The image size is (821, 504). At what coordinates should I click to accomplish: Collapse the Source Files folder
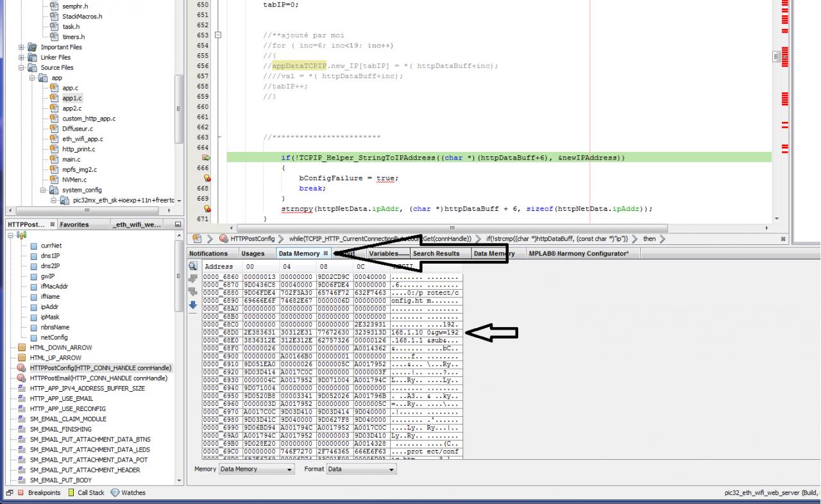pyautogui.click(x=21, y=67)
